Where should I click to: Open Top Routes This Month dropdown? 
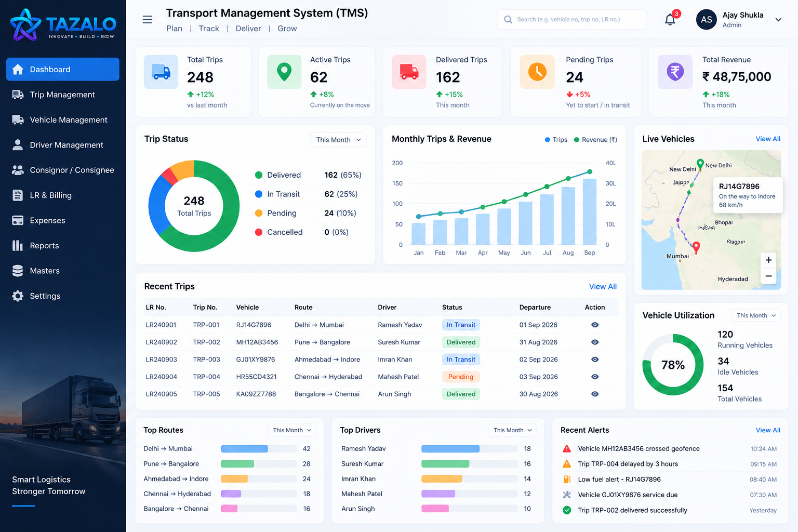tap(292, 430)
